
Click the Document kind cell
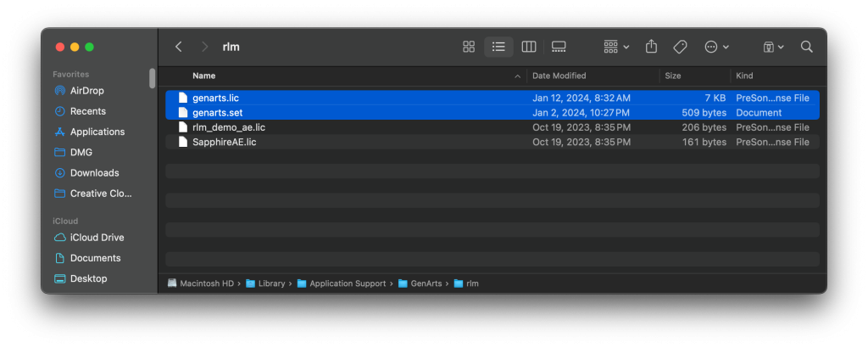pos(759,113)
